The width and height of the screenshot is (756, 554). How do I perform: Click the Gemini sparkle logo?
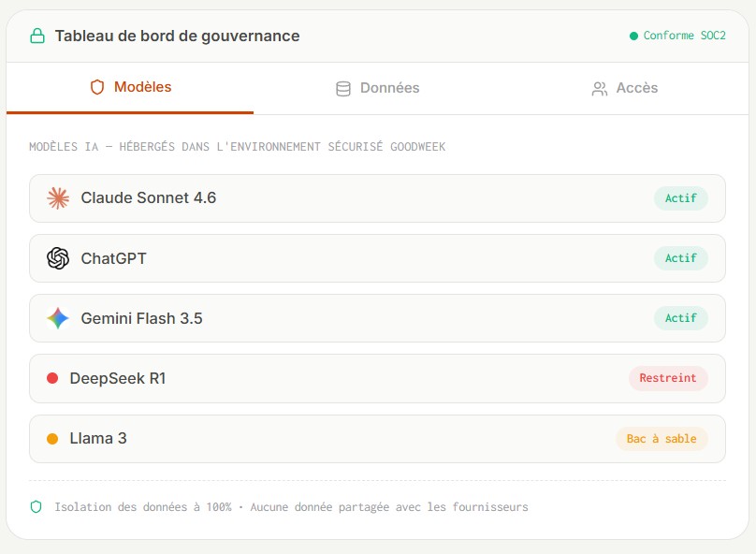click(58, 318)
